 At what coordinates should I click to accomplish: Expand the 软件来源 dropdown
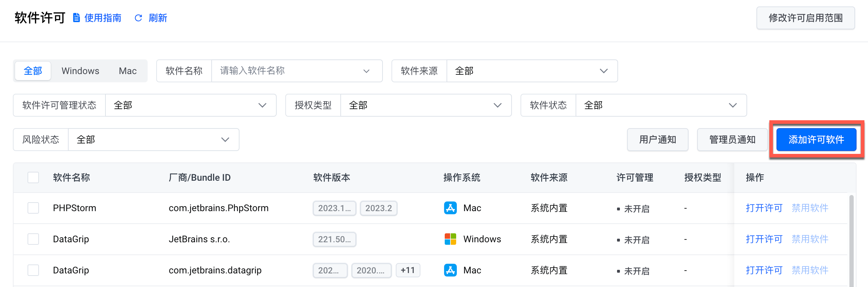(x=532, y=71)
